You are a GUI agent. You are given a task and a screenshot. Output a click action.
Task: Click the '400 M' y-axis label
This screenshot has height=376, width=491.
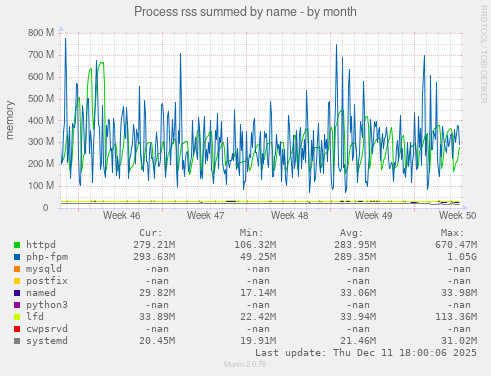click(41, 120)
